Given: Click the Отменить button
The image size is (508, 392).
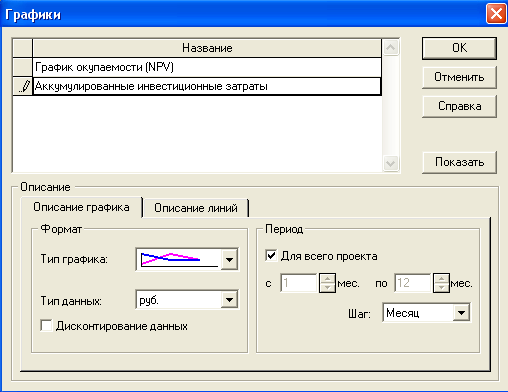Looking at the screenshot, I should click(x=459, y=77).
